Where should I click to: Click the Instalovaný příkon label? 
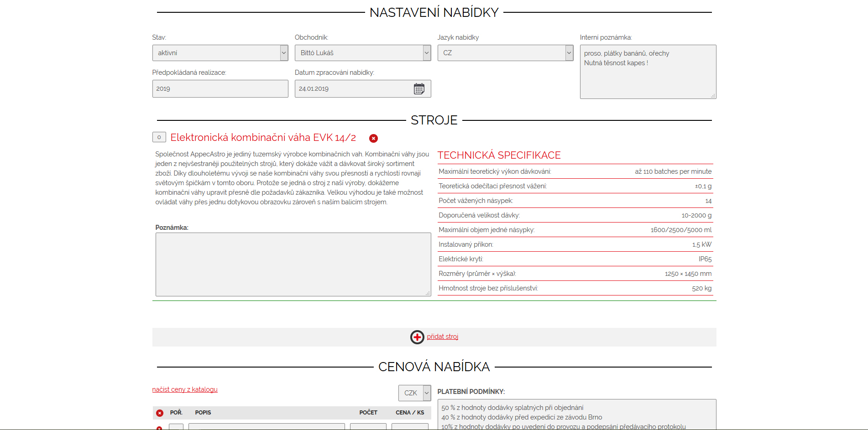pos(466,244)
